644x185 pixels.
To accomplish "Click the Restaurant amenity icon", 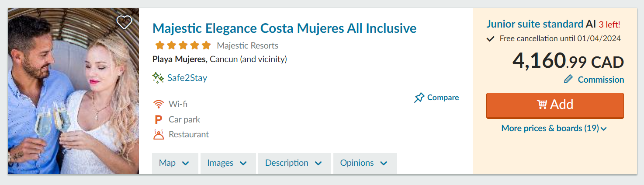I will pyautogui.click(x=159, y=134).
